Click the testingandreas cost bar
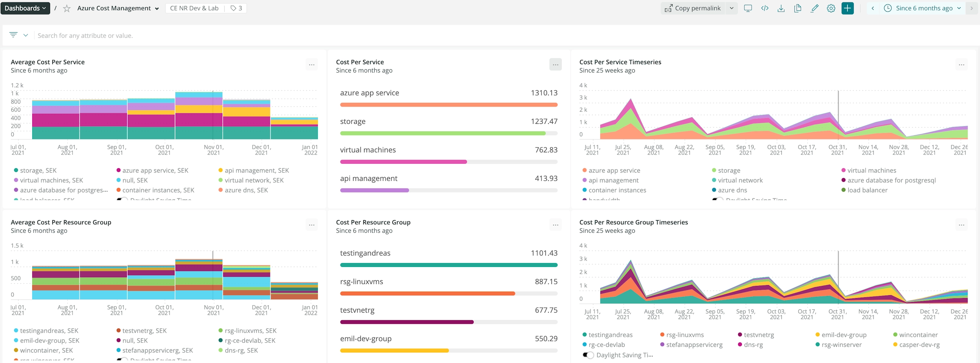Image resolution: width=980 pixels, height=363 pixels. 449,265
